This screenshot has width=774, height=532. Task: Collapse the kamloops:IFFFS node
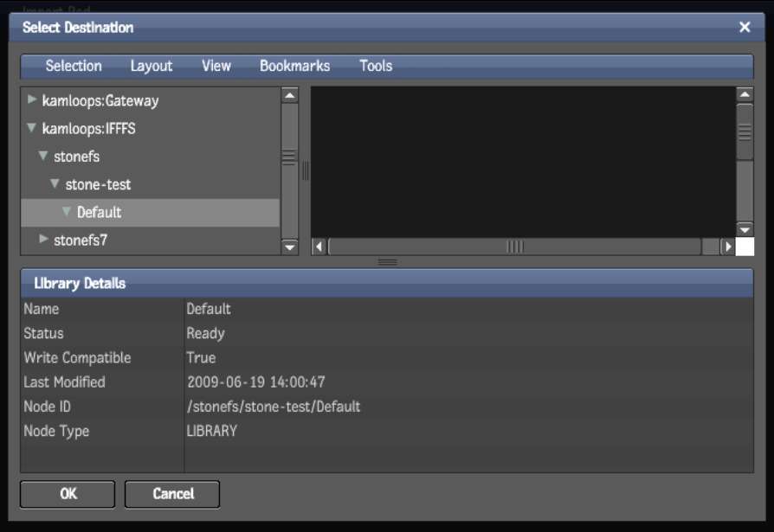tap(33, 128)
